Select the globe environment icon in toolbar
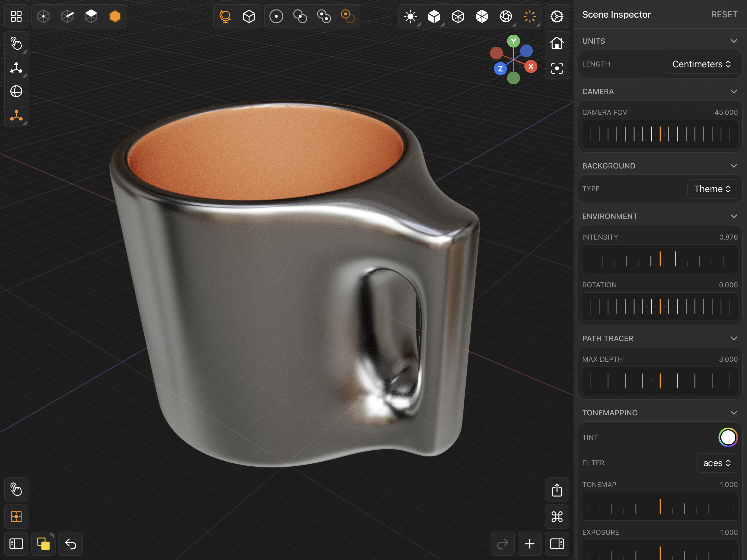Screen dimensions: 747x560 tap(225, 16)
